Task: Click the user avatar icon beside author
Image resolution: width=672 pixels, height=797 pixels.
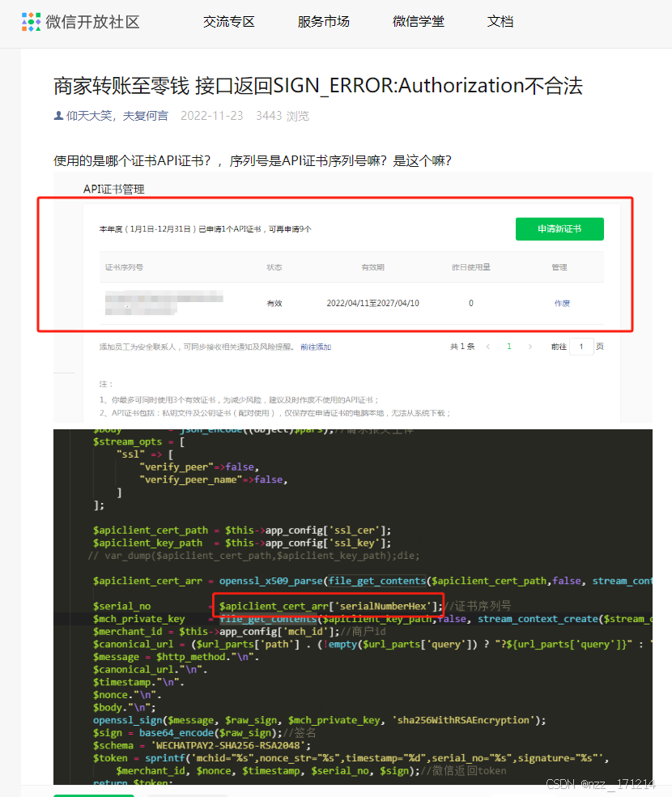Action: point(58,116)
